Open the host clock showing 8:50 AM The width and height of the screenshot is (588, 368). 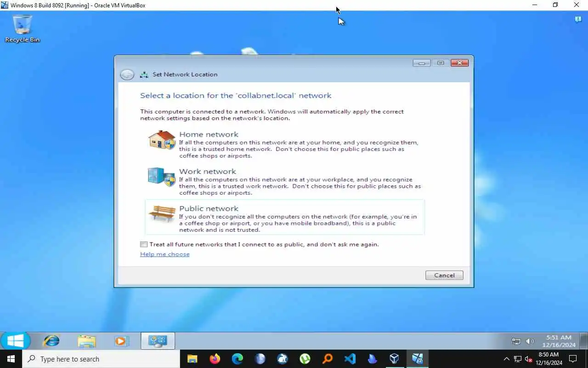[549, 359]
